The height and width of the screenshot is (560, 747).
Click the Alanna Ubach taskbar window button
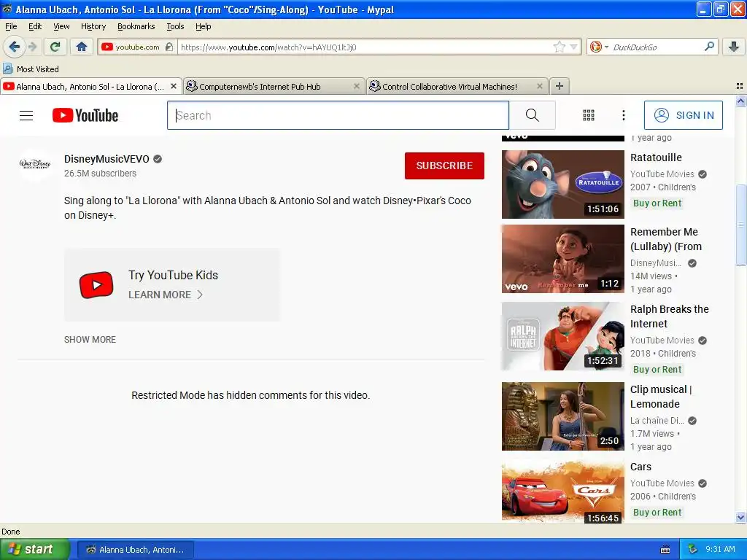135,550
